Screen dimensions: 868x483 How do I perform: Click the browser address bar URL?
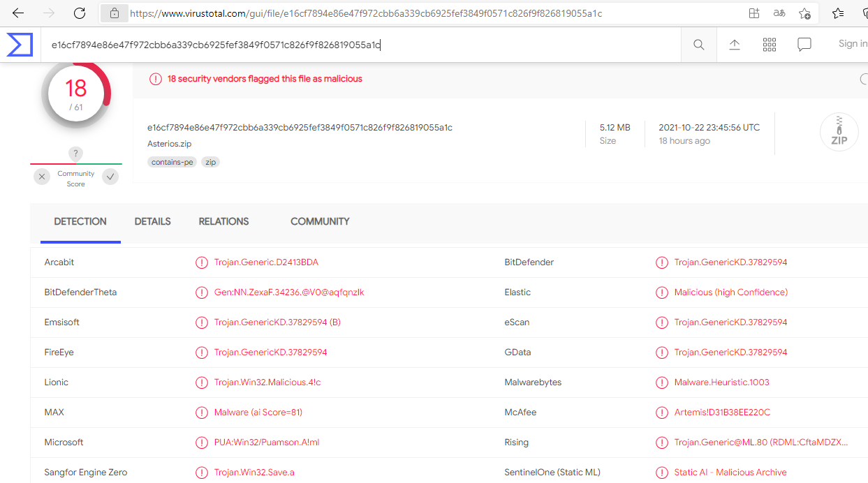366,13
